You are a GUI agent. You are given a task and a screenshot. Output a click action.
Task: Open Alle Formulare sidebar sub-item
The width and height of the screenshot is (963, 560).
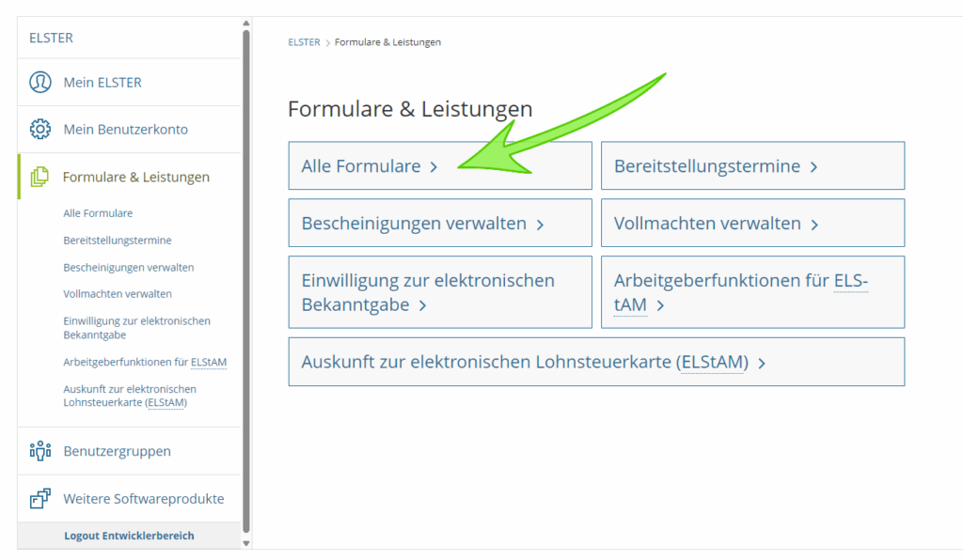[98, 213]
